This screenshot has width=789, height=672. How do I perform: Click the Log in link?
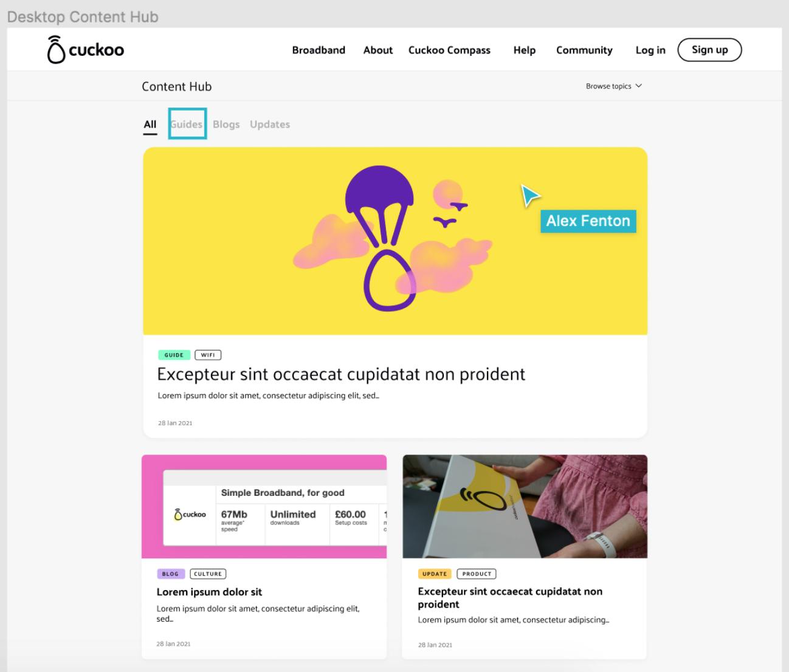(x=650, y=50)
